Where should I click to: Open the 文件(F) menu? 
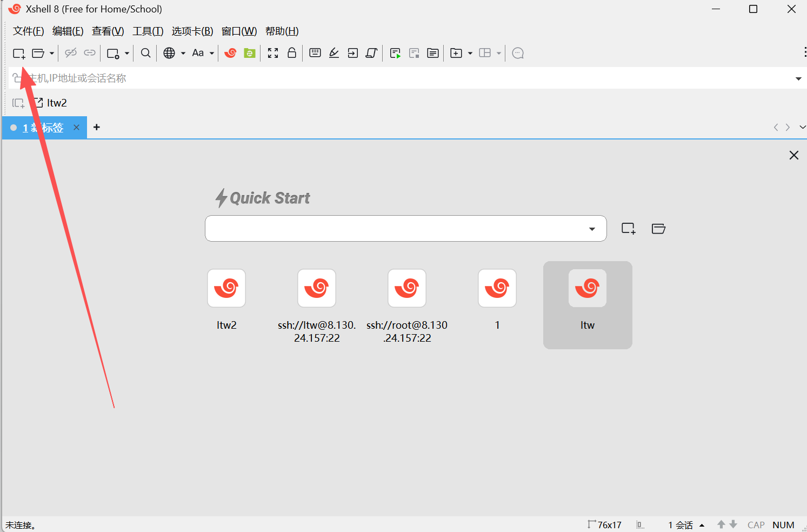click(29, 31)
